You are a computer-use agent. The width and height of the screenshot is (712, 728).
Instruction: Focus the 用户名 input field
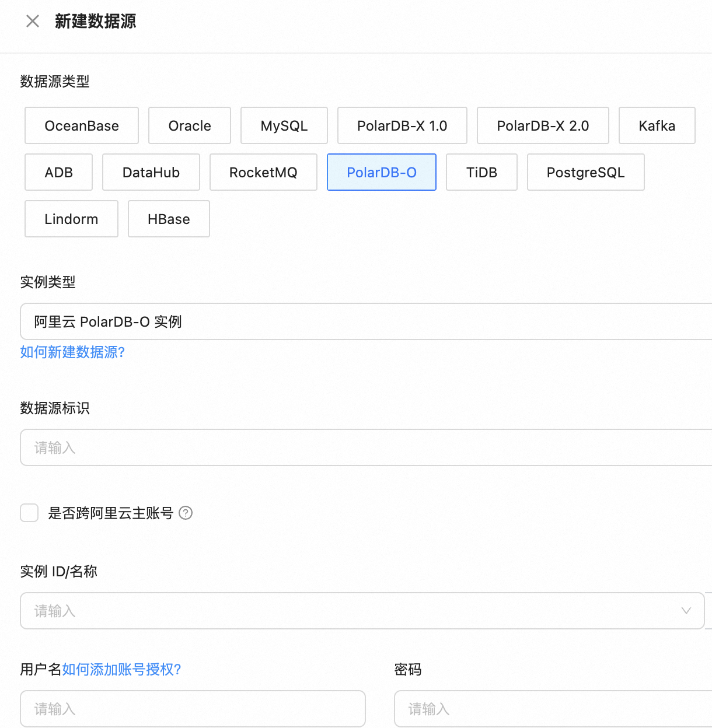[193, 709]
